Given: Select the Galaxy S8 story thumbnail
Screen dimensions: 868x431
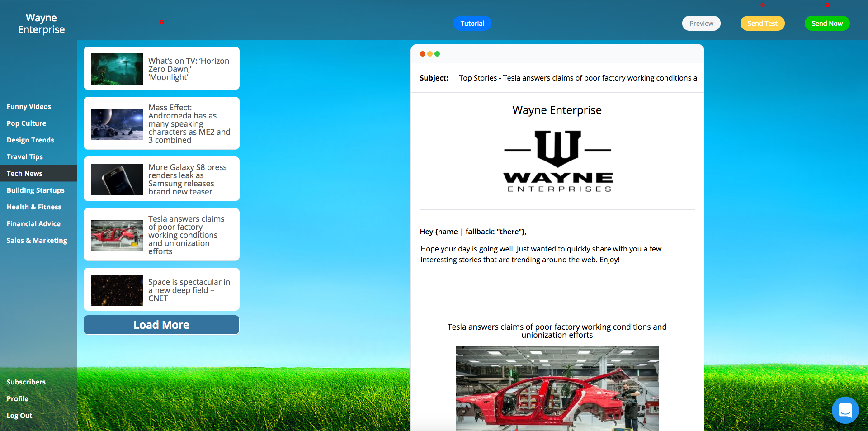Looking at the screenshot, I should [117, 180].
